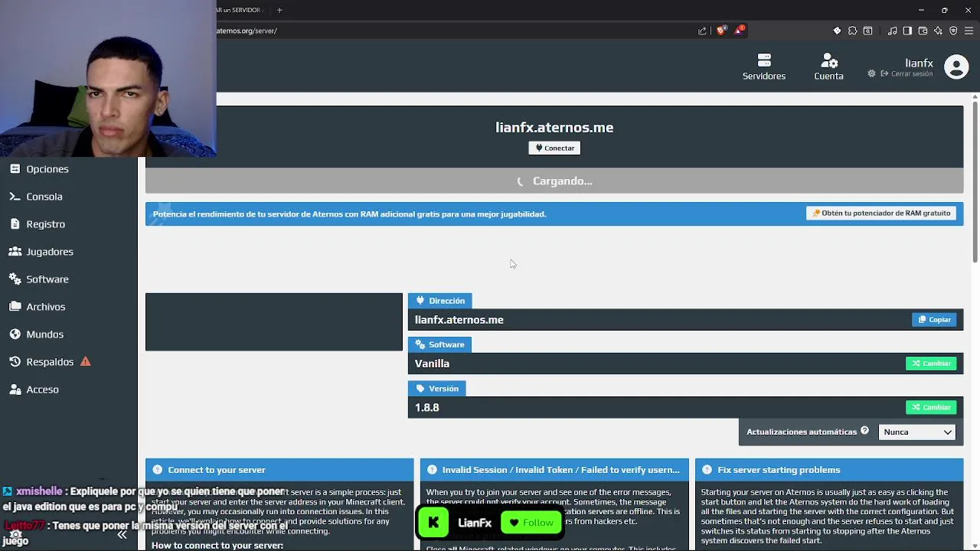Image resolution: width=980 pixels, height=551 pixels.
Task: Open the Cuenta account icon
Action: click(828, 60)
